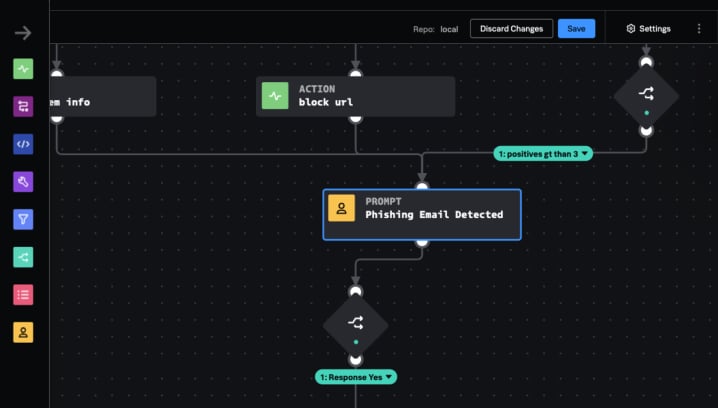718x408 pixels.
Task: Click the decision diamond in top right
Action: [x=646, y=96]
